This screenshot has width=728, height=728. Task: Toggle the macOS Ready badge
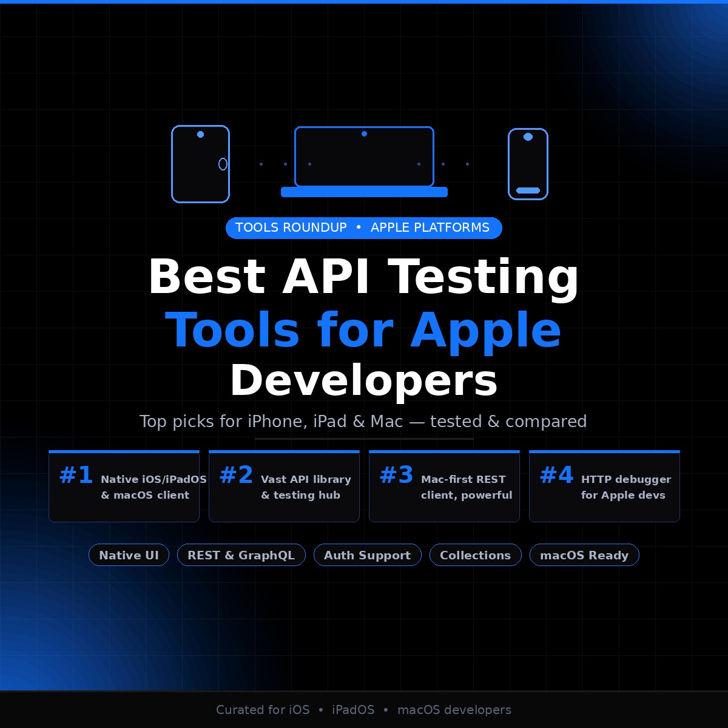click(x=584, y=555)
